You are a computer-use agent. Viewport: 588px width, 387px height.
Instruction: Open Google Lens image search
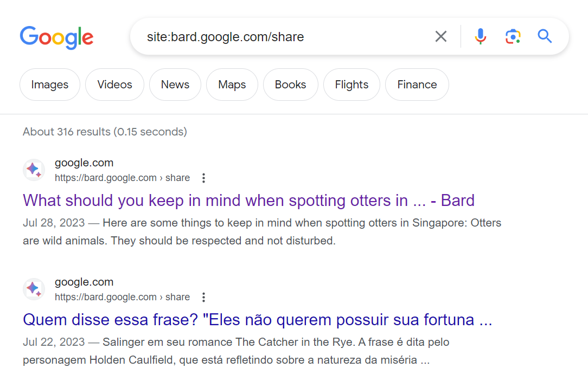(513, 36)
